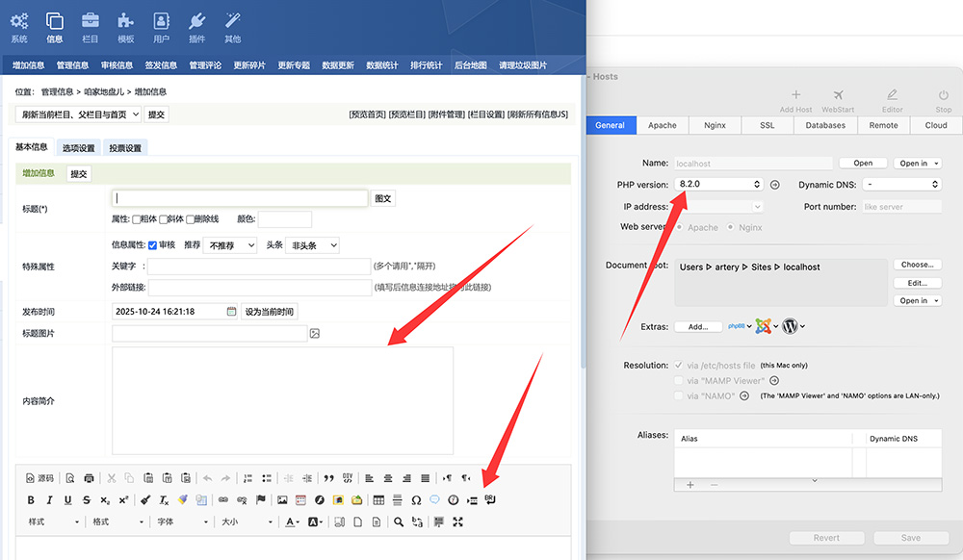This screenshot has height=560, width=963.
Task: Expand the 推荐 不推荐 dropdown
Action: pos(230,245)
